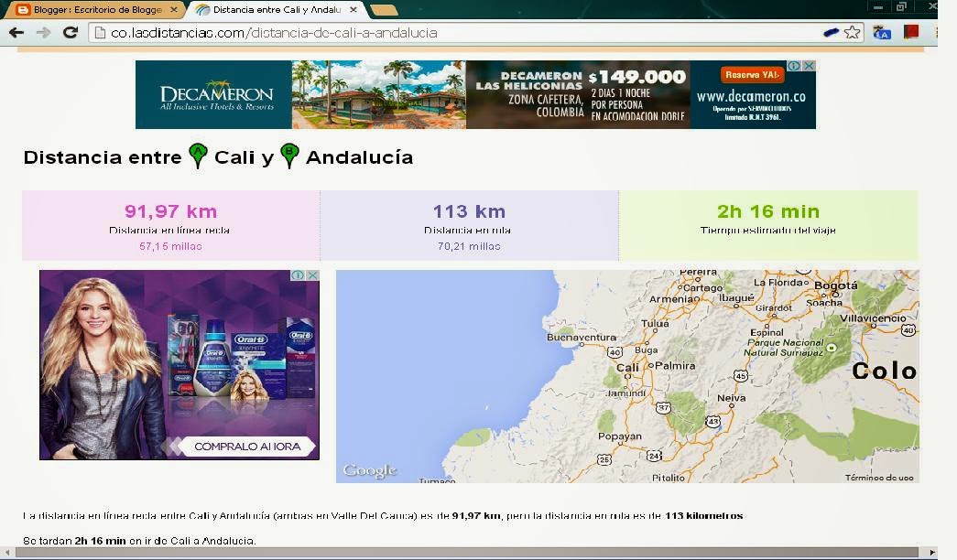Viewport: 957px width, 560px height.
Task: Click route 43 shield near Neiva
Action: coord(712,421)
